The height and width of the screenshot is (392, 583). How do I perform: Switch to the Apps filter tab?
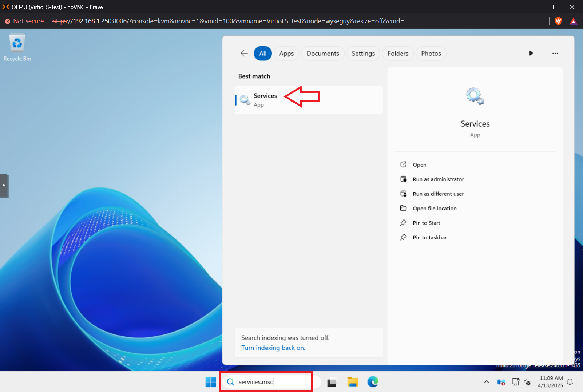[286, 53]
